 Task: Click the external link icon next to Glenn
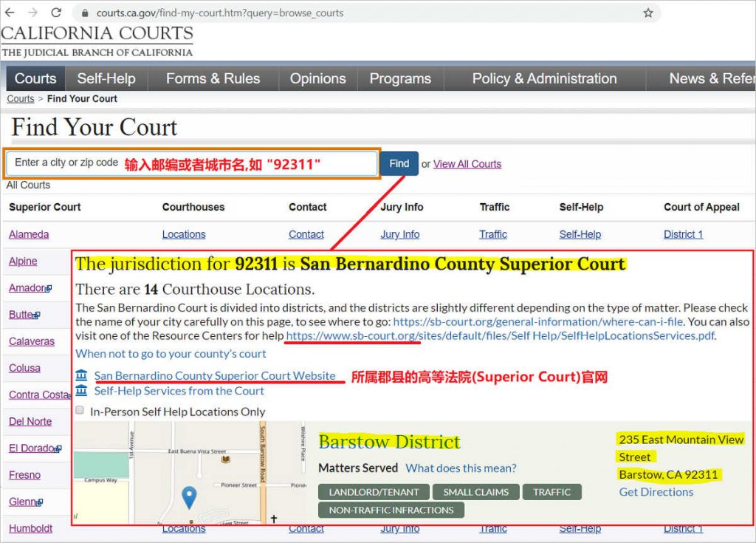coord(40,502)
